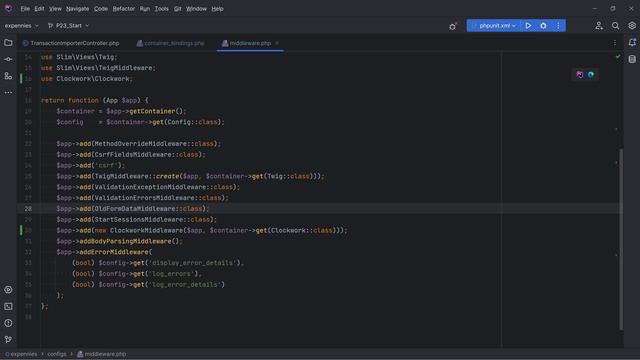Open the Code menu
The image size is (640, 360).
[101, 9]
